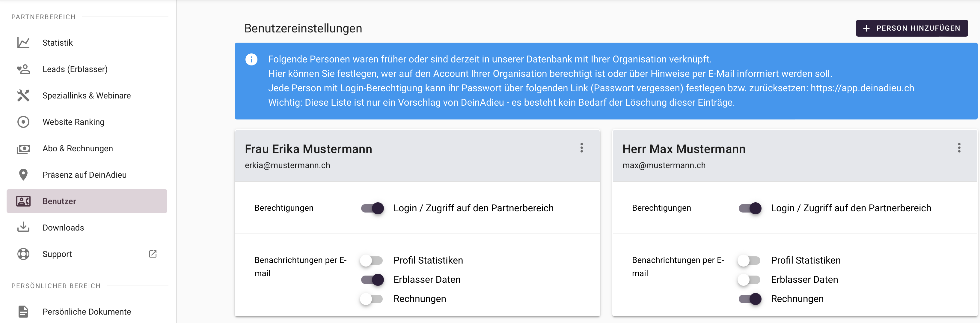Toggle Erblasser Daten notifications for Max
Image resolution: width=980 pixels, height=323 pixels.
click(749, 279)
